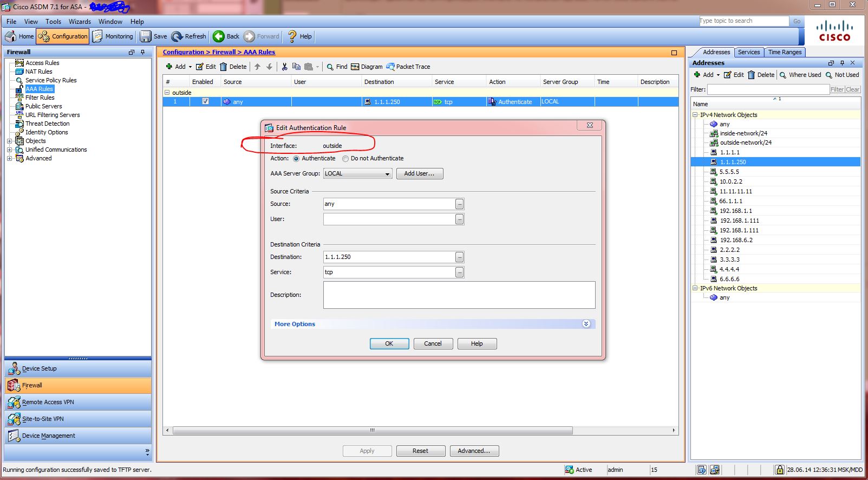Image resolution: width=868 pixels, height=480 pixels.
Task: Collapse the IPv6 Network Objects group
Action: pyautogui.click(x=695, y=288)
